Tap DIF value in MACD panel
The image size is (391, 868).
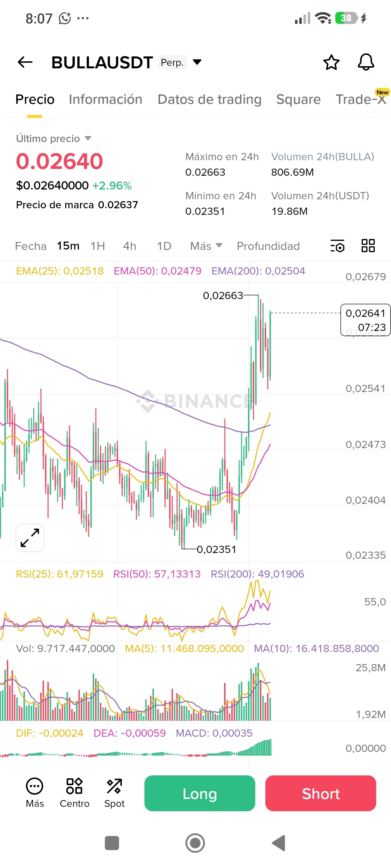(x=50, y=733)
